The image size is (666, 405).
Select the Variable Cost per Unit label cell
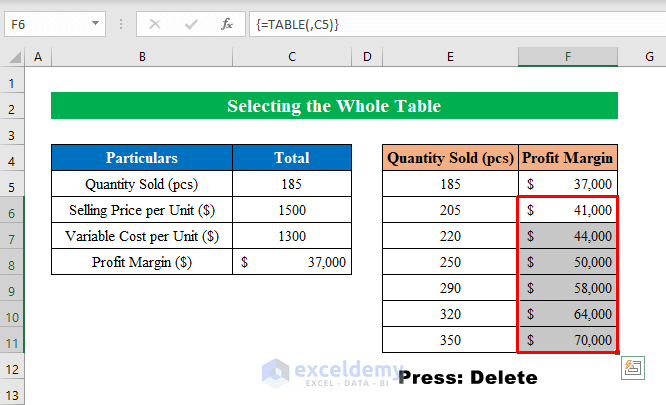pos(142,236)
